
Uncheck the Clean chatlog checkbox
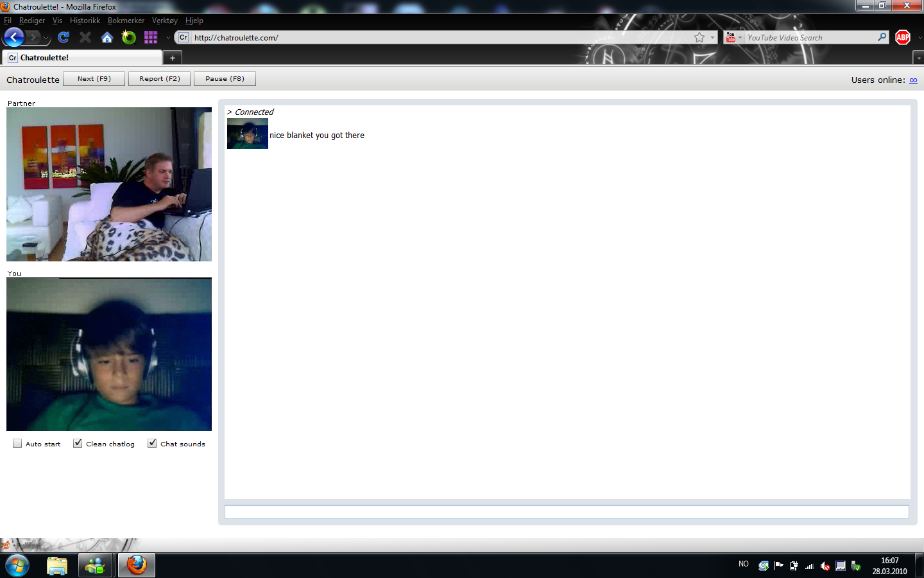pyautogui.click(x=78, y=443)
